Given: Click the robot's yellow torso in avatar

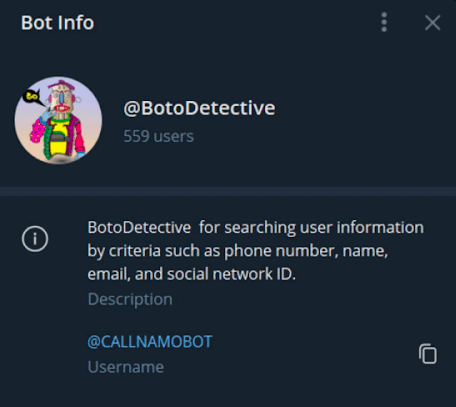Looking at the screenshot, I should [x=60, y=138].
